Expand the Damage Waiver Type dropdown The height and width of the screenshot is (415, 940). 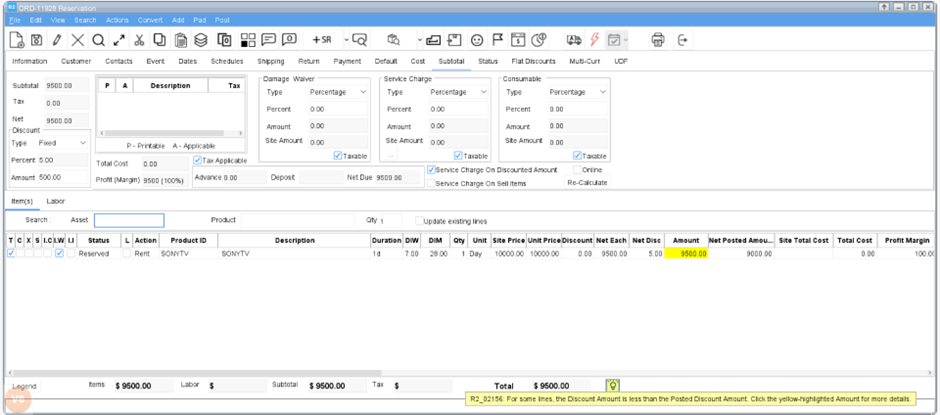tap(338, 91)
